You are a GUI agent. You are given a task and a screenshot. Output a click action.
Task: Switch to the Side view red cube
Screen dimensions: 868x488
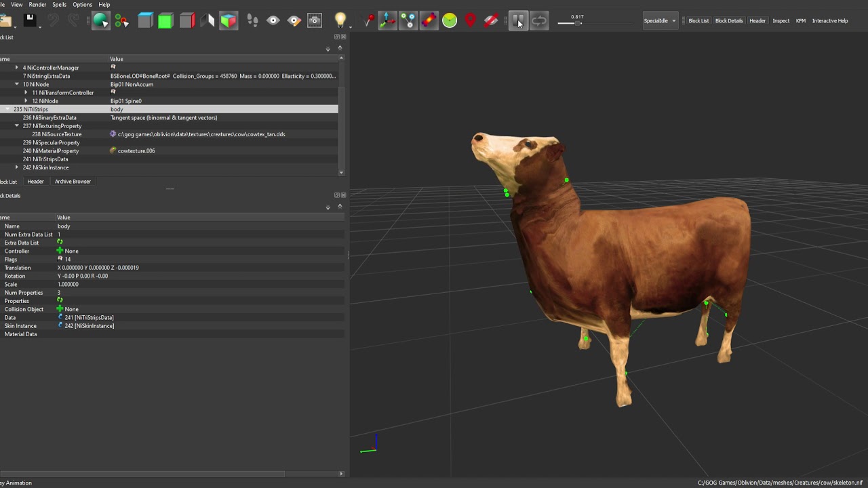point(186,21)
